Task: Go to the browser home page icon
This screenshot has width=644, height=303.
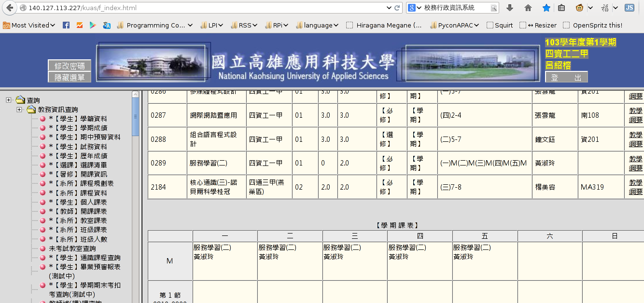Action: 528,8
